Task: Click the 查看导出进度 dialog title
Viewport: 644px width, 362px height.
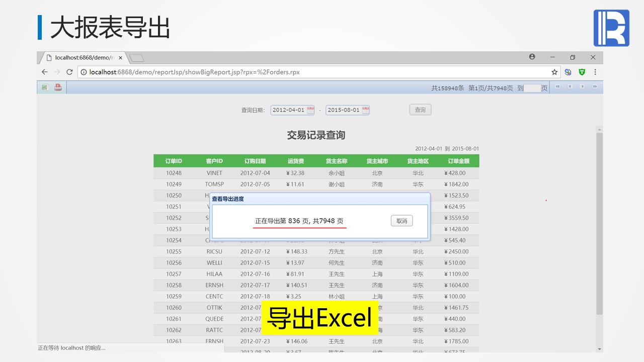Action: click(x=228, y=199)
